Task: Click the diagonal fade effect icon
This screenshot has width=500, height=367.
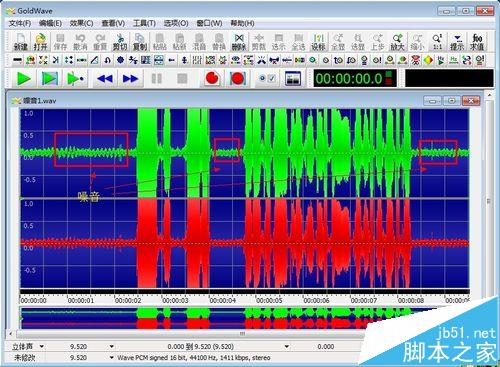Action: click(95, 60)
